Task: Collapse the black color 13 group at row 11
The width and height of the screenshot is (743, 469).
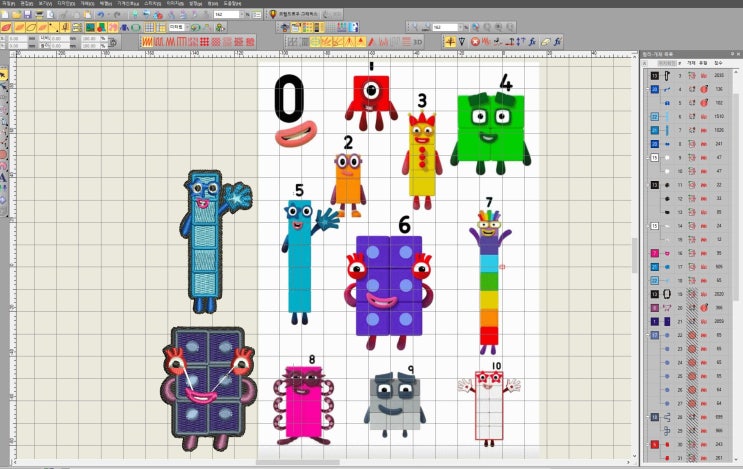Action: point(647,185)
